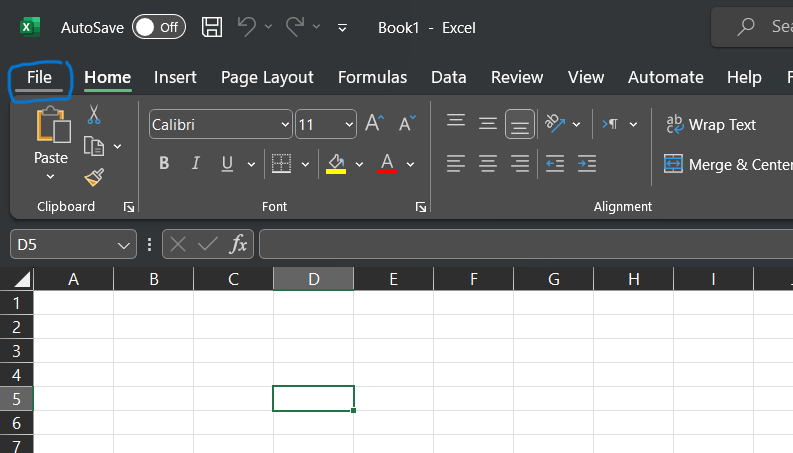Image resolution: width=793 pixels, height=453 pixels.
Task: Click the Select All corner triangle
Action: [x=22, y=279]
